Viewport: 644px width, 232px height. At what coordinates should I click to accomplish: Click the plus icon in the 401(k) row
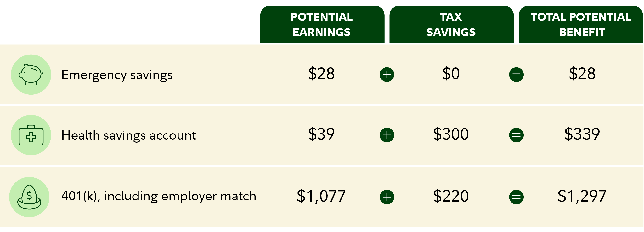387,197
